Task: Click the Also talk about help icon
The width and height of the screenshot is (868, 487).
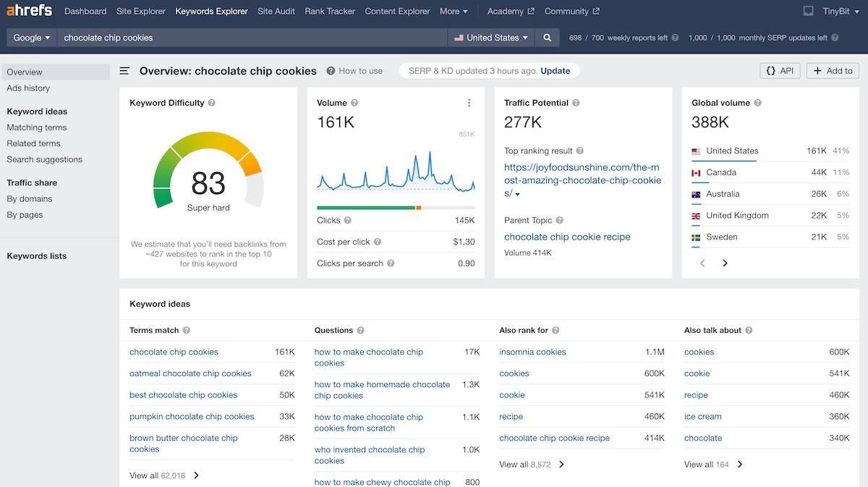Action: [749, 331]
